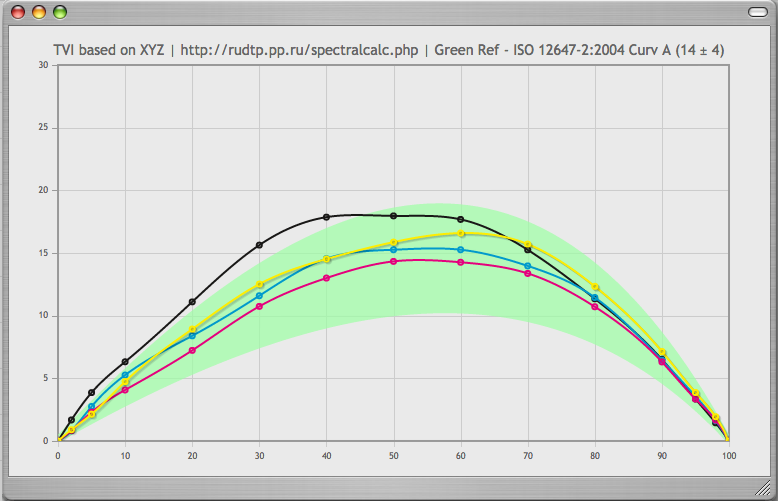Click the x-axis label 10
Viewport: 778px width, 501px height.
coord(125,456)
